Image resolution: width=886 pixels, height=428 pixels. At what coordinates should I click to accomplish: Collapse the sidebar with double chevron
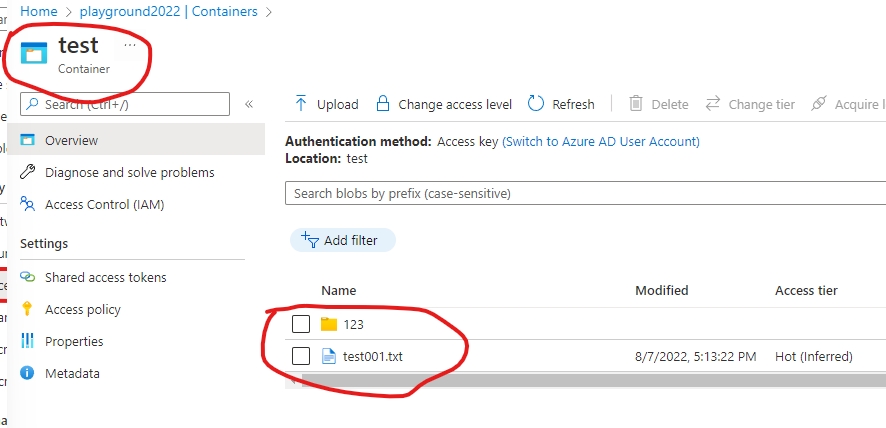tap(249, 104)
